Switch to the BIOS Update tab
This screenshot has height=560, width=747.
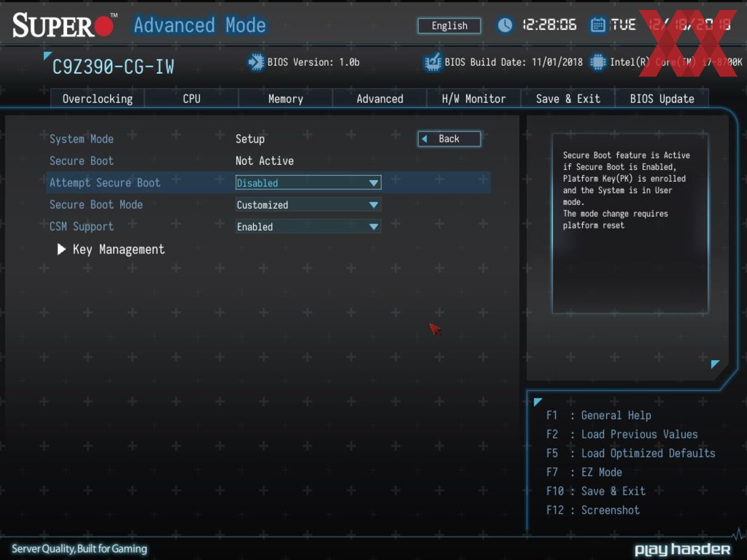coord(662,99)
